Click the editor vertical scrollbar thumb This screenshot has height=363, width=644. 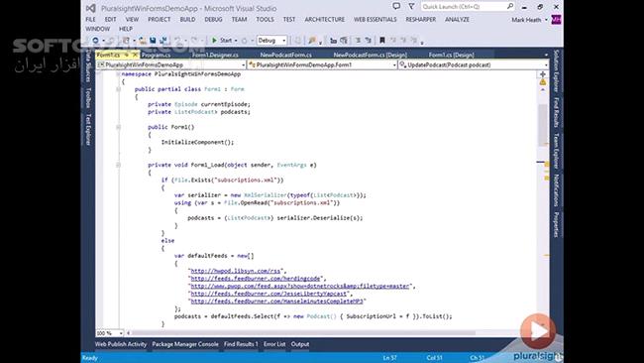pos(543,125)
